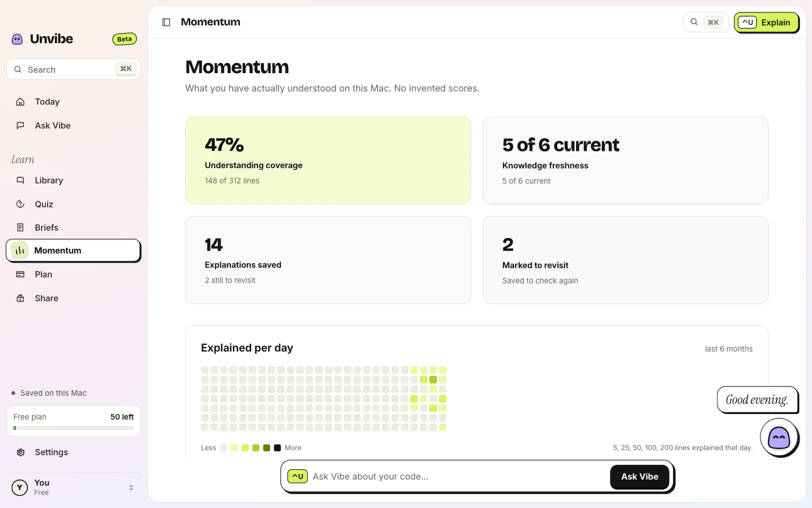Image resolution: width=812 pixels, height=508 pixels.
Task: Click the Ask Vibe chat bubble icon
Action: (x=20, y=125)
